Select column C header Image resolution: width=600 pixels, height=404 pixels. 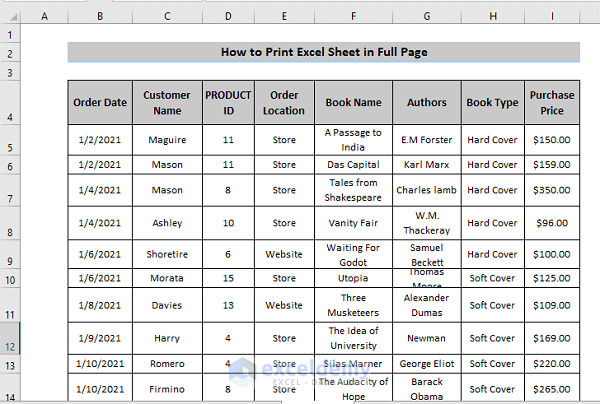point(167,16)
